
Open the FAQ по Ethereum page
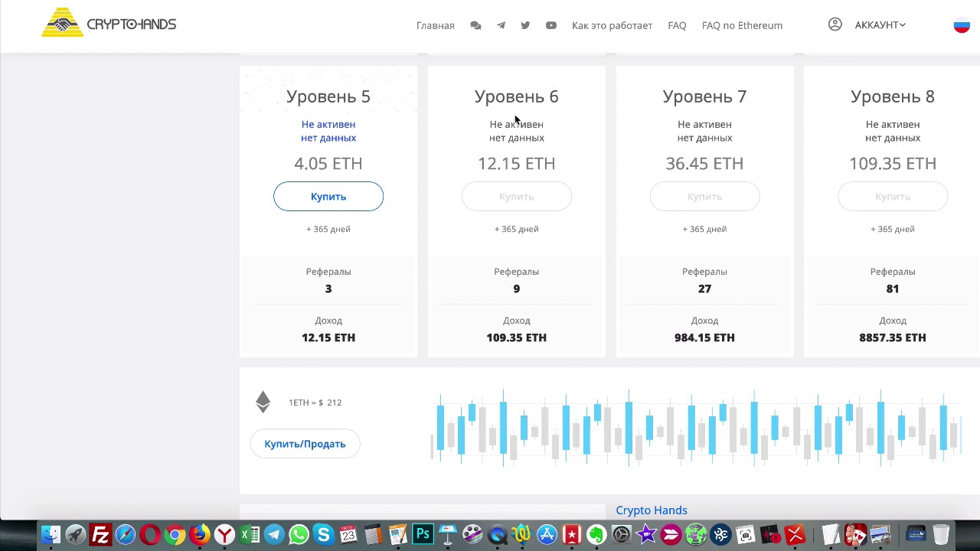(x=742, y=25)
